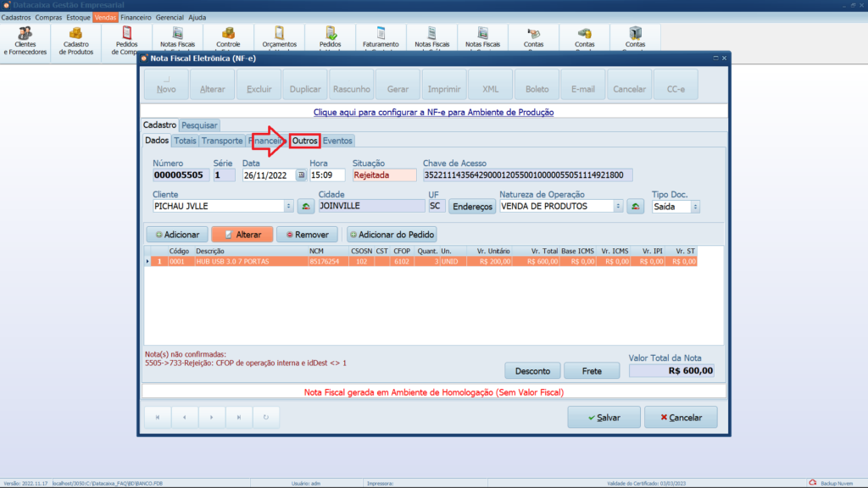Open Clientes e Fornecedores toolbar icon
Image resolution: width=868 pixels, height=488 pixels.
(x=25, y=39)
